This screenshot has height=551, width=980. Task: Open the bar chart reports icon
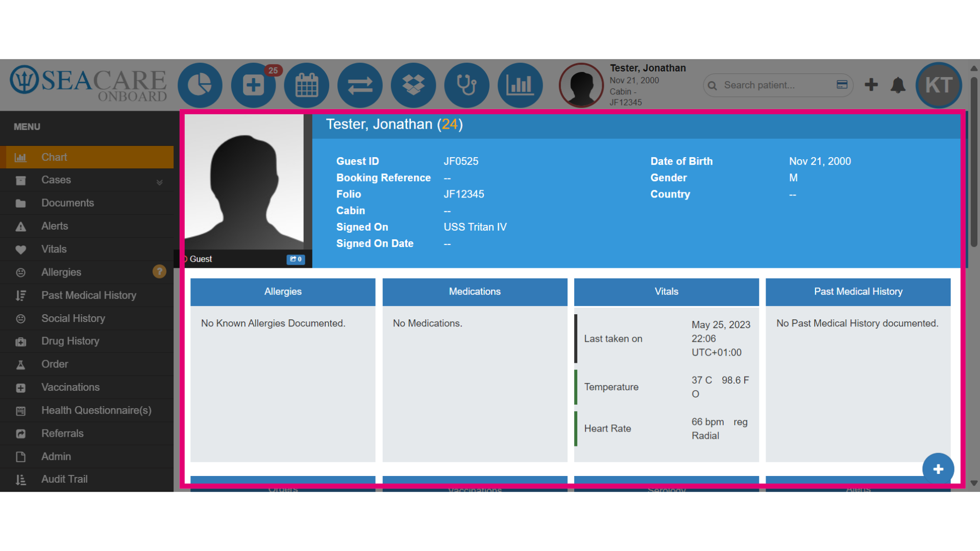(x=520, y=85)
